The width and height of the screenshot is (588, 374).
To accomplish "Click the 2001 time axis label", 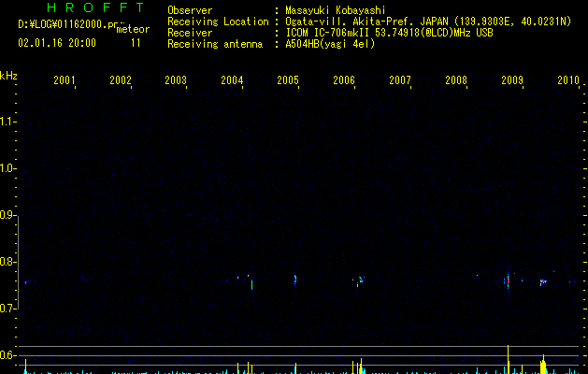I will point(65,79).
